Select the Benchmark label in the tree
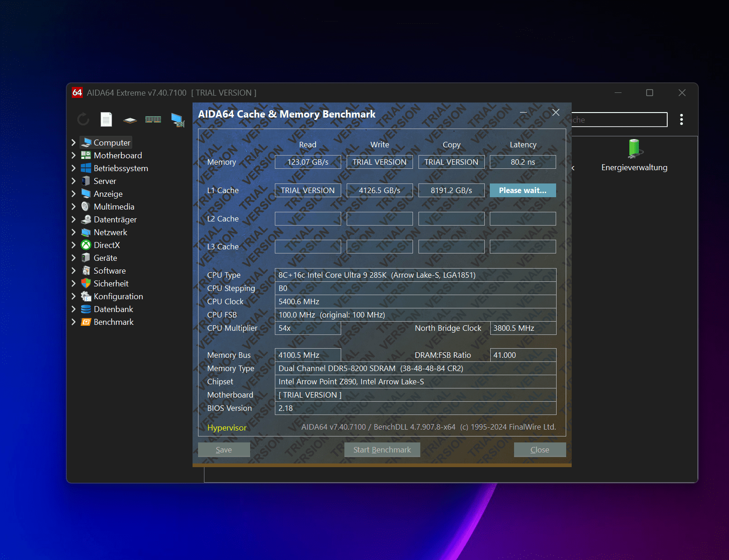729x560 pixels. click(113, 322)
